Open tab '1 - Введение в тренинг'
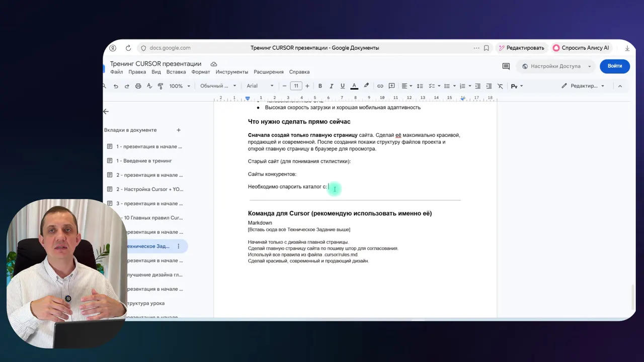The width and height of the screenshot is (644, 362). (x=144, y=161)
